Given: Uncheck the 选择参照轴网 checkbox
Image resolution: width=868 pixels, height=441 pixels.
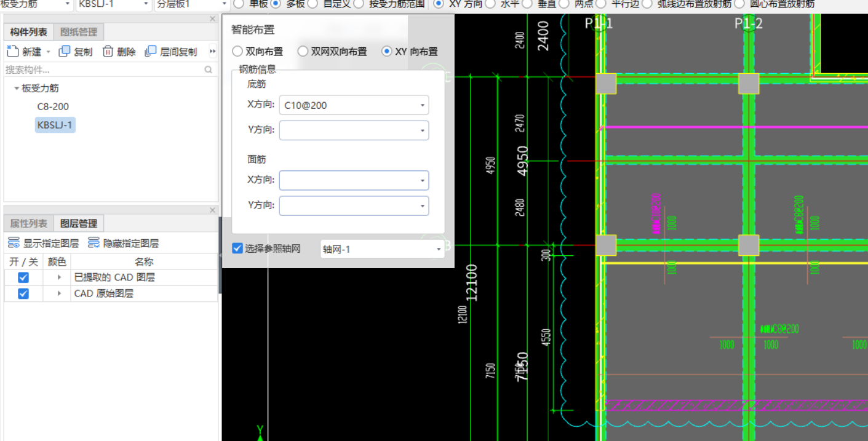Looking at the screenshot, I should tap(237, 248).
